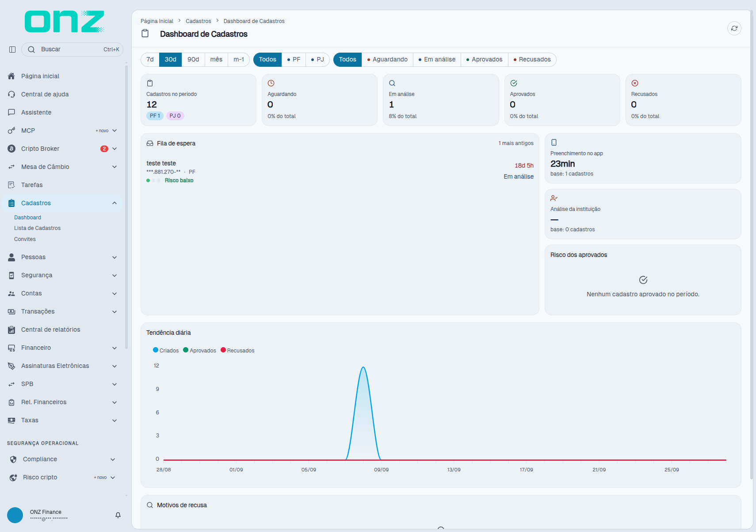Screen dimensions: 756x532
Task: Select the m-1 period filter
Action: tap(239, 60)
